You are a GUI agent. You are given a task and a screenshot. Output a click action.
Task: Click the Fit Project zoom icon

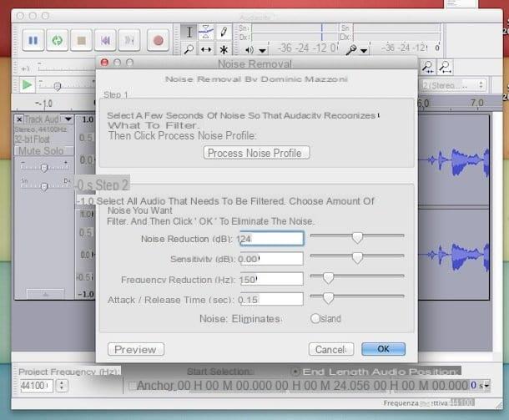(445, 68)
